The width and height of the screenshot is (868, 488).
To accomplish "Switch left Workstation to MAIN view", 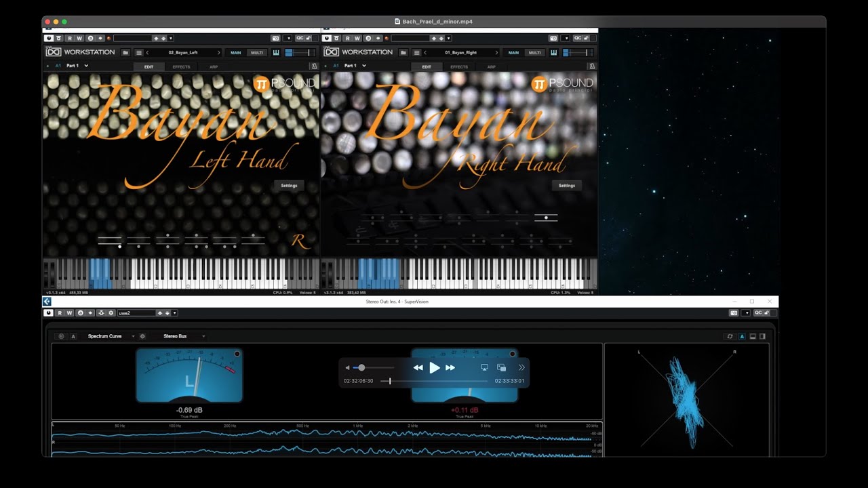I will (x=235, y=52).
